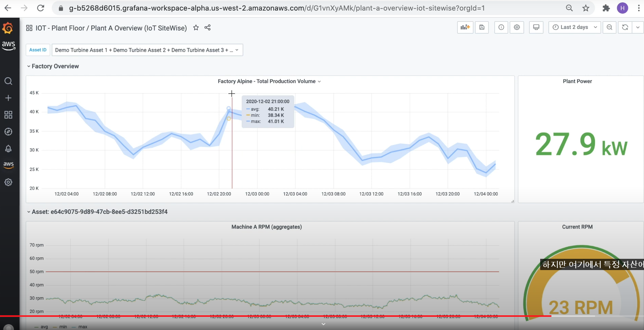
Task: Zoom out the time range
Action: pyautogui.click(x=610, y=27)
